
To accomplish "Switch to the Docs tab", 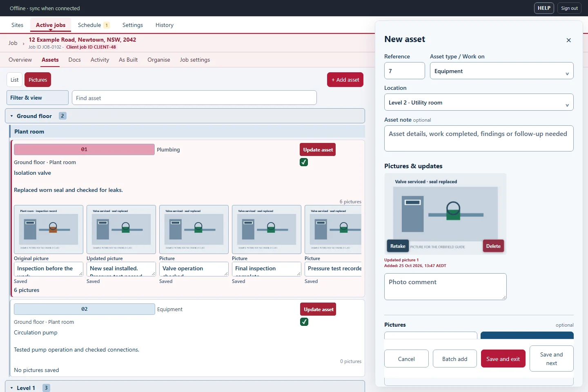I will click(x=75, y=60).
